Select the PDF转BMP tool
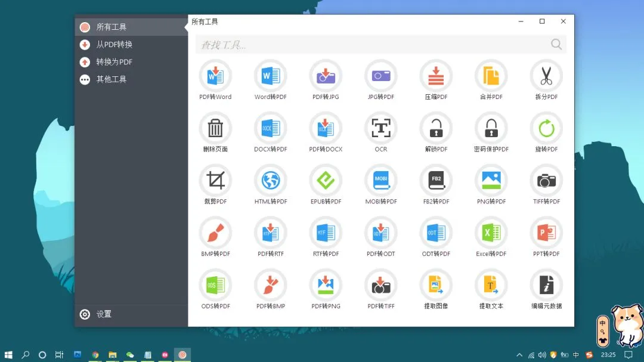The image size is (644, 362). click(270, 289)
